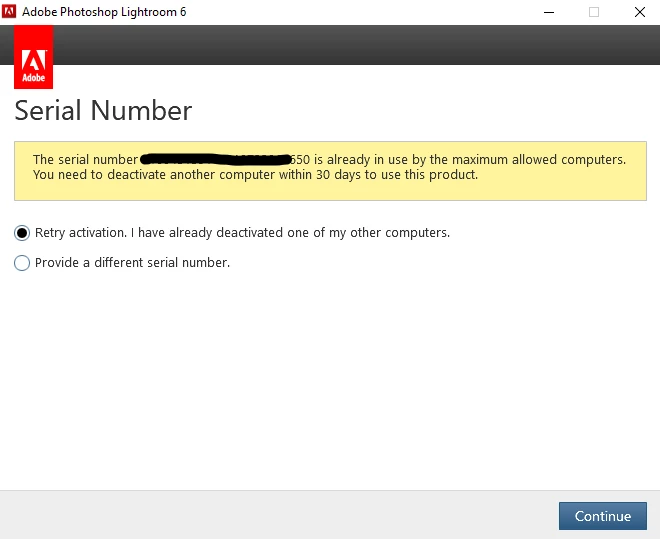Minimize the Lightroom 6 window
660x539 pixels.
coord(549,12)
